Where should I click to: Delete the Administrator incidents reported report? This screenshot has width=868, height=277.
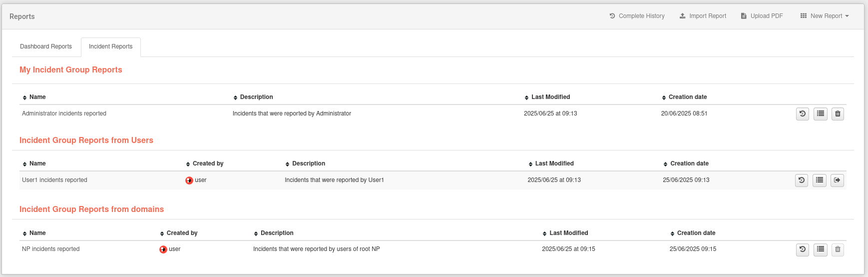838,114
